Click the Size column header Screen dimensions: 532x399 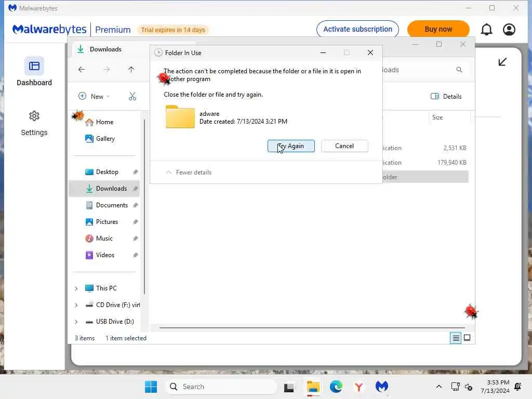[x=449, y=117]
